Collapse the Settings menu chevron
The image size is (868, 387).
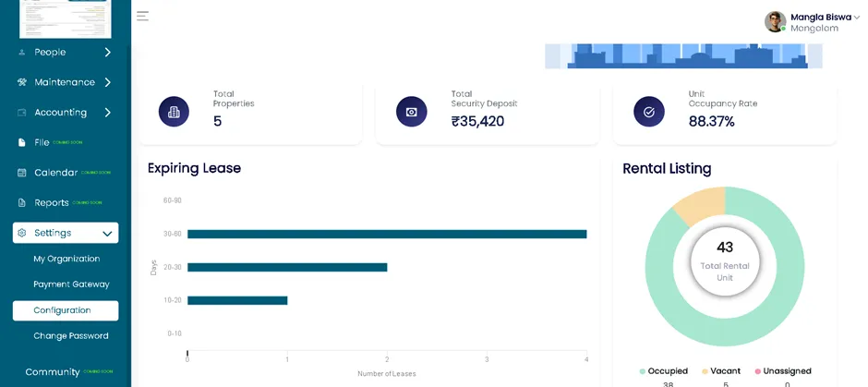click(107, 234)
